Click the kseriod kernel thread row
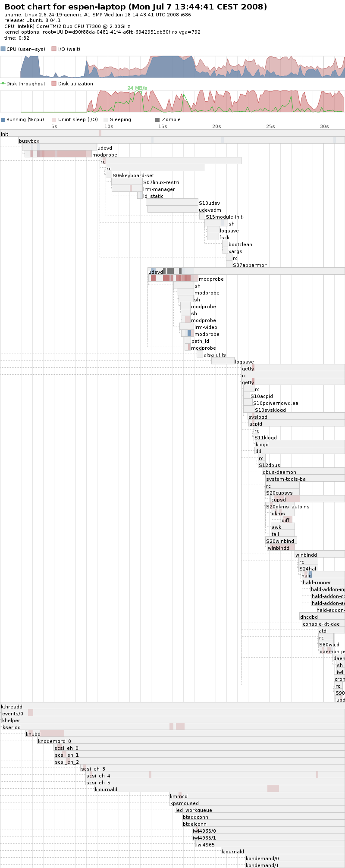The height and width of the screenshot is (868, 345). coord(173,727)
